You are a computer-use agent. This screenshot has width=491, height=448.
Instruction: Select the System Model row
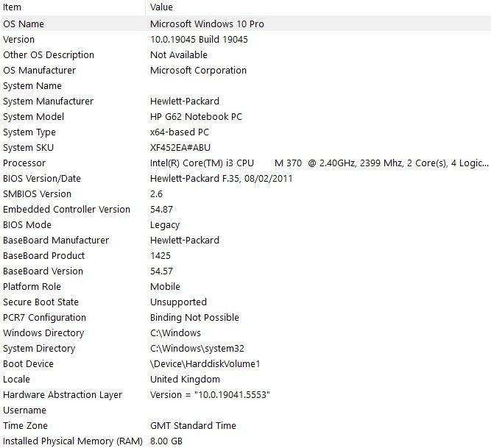pos(246,117)
